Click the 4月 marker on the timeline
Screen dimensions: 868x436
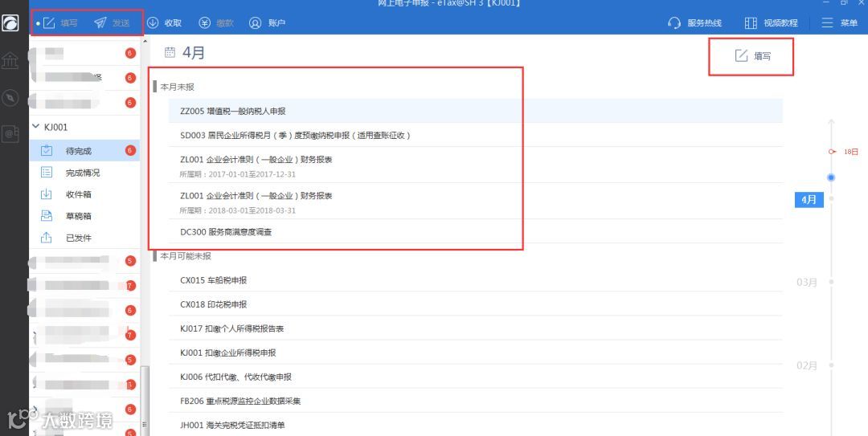[x=809, y=199]
